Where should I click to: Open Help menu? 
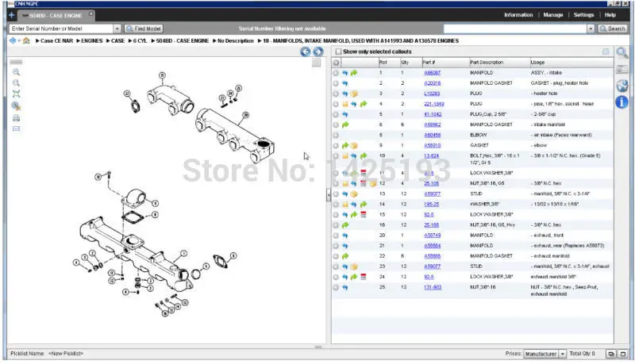tap(610, 15)
